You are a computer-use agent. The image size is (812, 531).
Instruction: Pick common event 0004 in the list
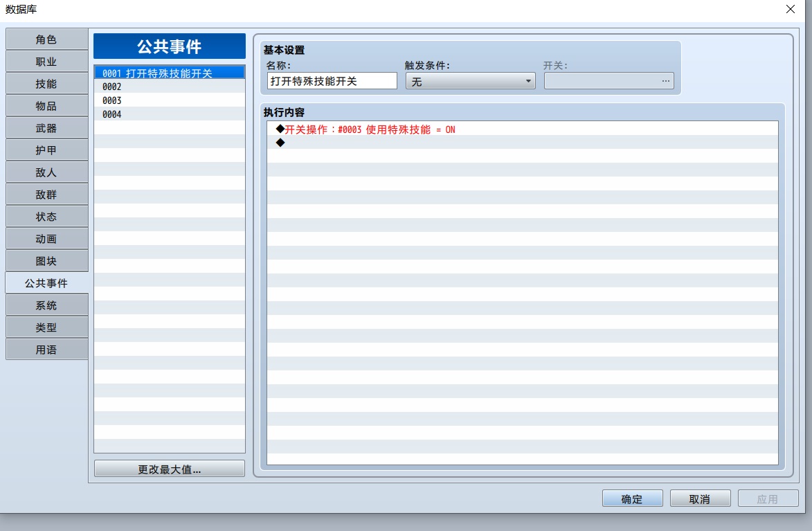[x=170, y=114]
